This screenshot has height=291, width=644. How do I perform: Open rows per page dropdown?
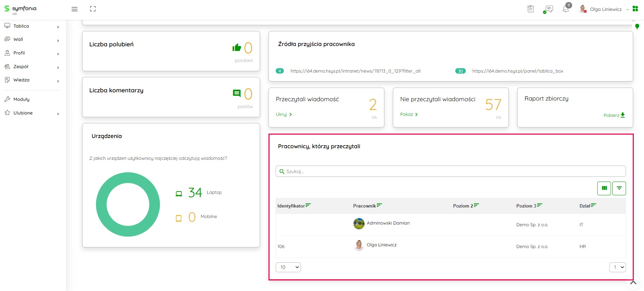point(288,267)
